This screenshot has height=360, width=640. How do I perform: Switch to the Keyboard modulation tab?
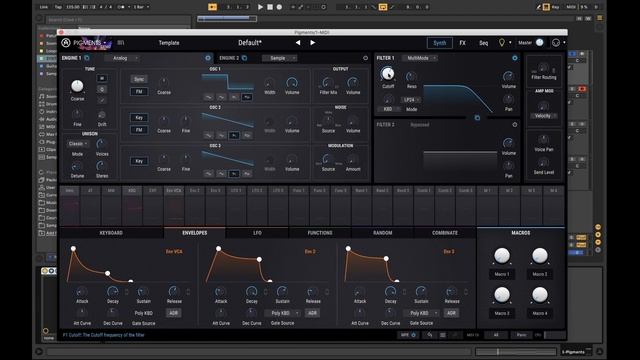click(111, 233)
